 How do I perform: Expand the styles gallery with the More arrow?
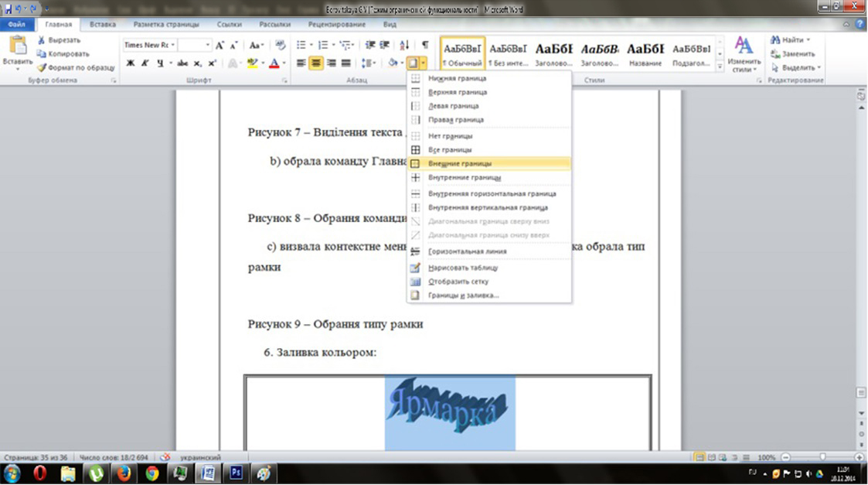[x=720, y=67]
